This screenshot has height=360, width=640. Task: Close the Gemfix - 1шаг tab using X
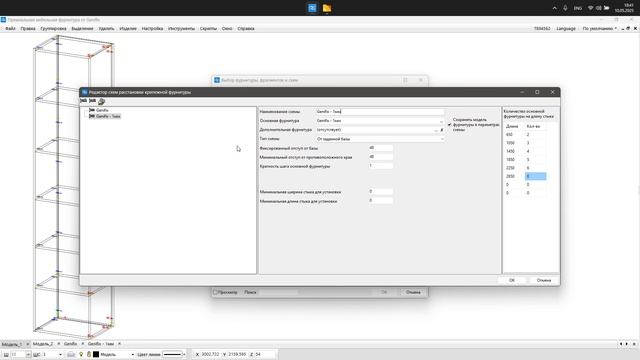(119, 344)
